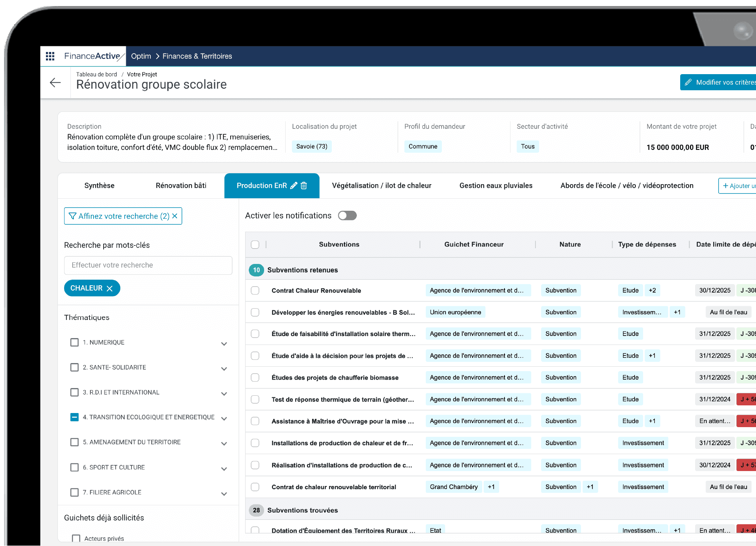The image size is (756, 546).
Task: Open the Gestion eaux pluviales tab
Action: 496,185
